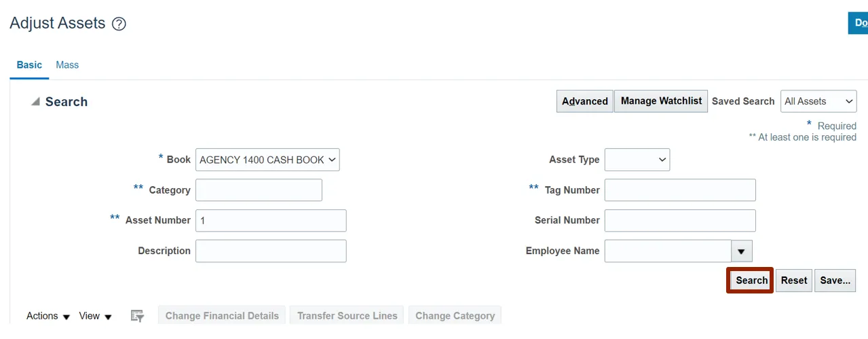Collapse the Search section triangle
Image resolution: width=868 pixels, height=339 pixels.
tap(35, 102)
